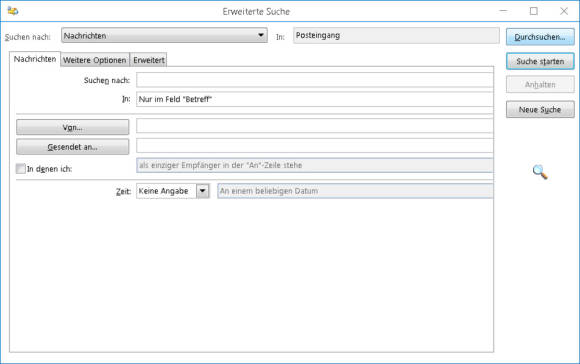Expand the Zeit "Keine Angabe" dropdown arrow
The width and height of the screenshot is (580, 364).
coord(203,191)
